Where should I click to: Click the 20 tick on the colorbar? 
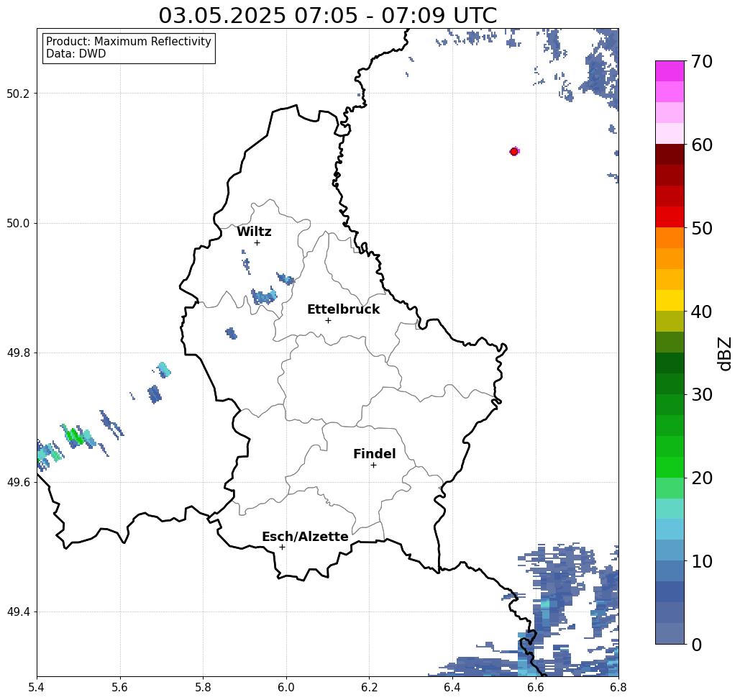702,478
